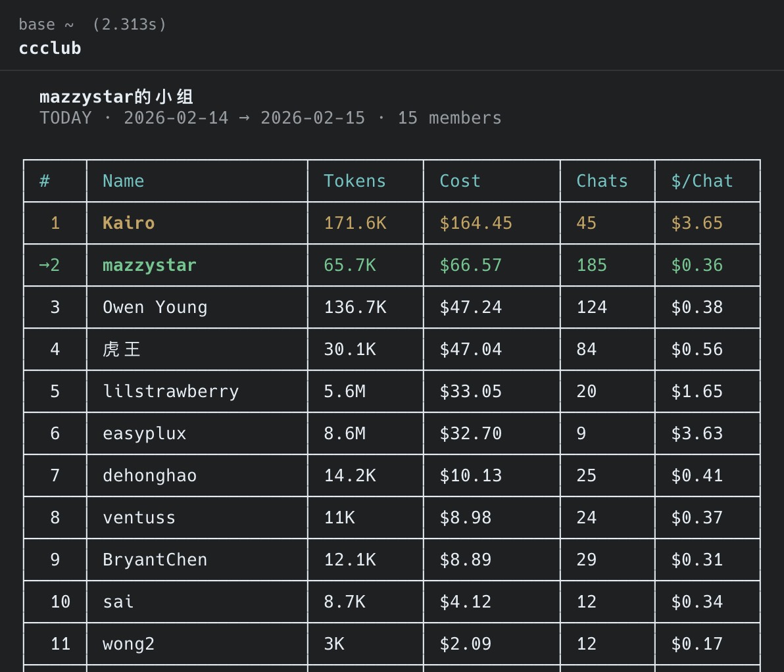784x672 pixels.
Task: Select the highlighted mazzystar name entry
Action: pyautogui.click(x=149, y=265)
